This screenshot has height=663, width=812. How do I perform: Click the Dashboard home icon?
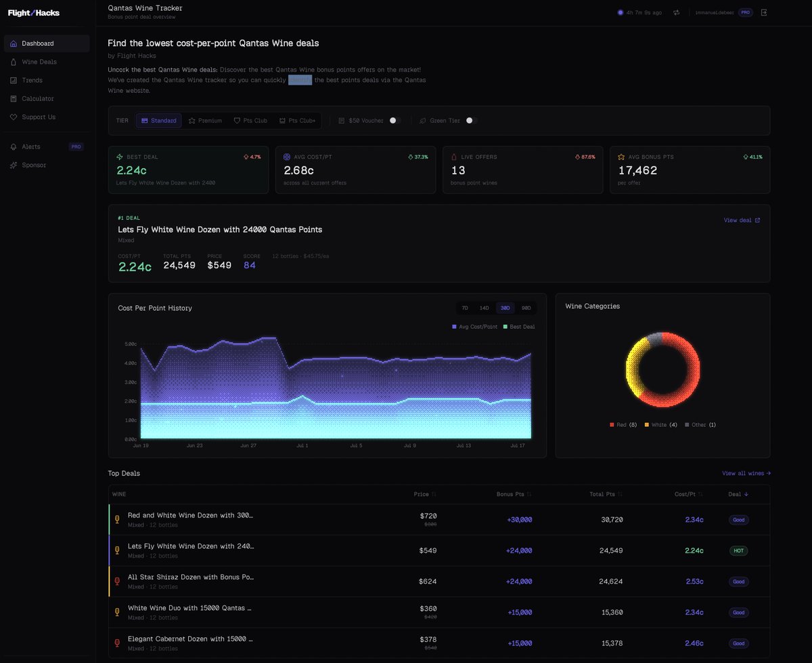click(14, 43)
